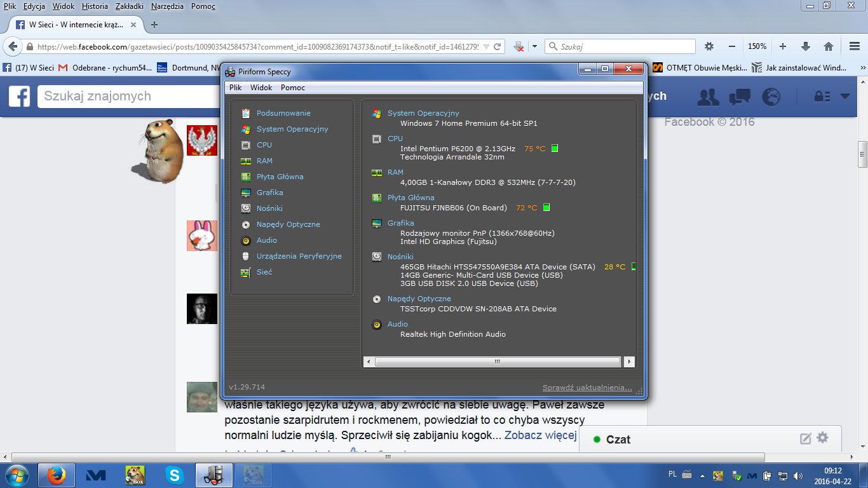Zoom out with the minus toolbar button

click(x=732, y=46)
